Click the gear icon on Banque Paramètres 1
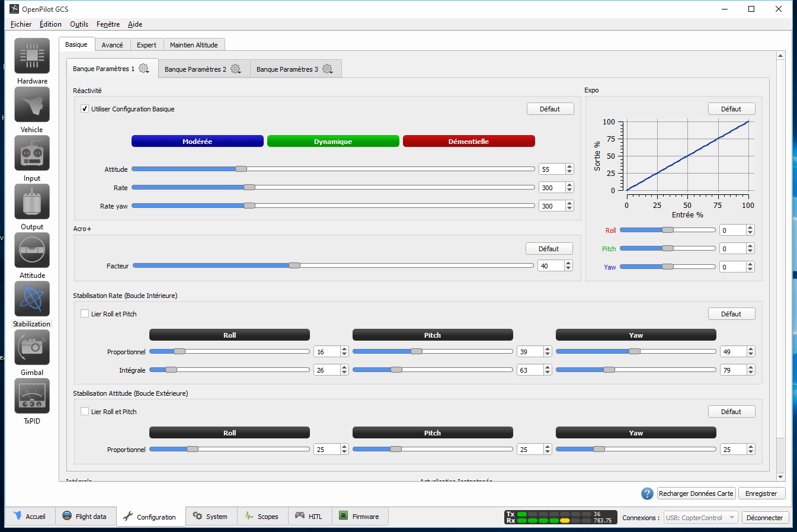Screen dimensions: 797x532 tap(144, 69)
